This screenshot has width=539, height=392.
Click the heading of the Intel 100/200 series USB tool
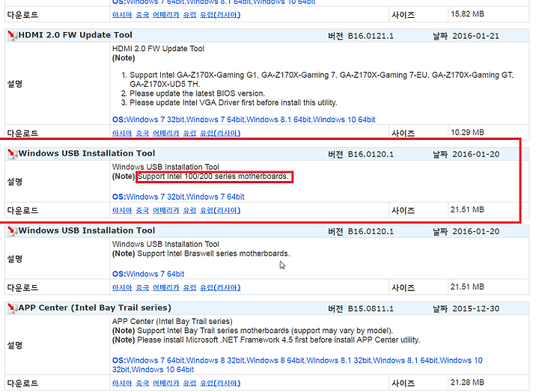[x=87, y=153]
